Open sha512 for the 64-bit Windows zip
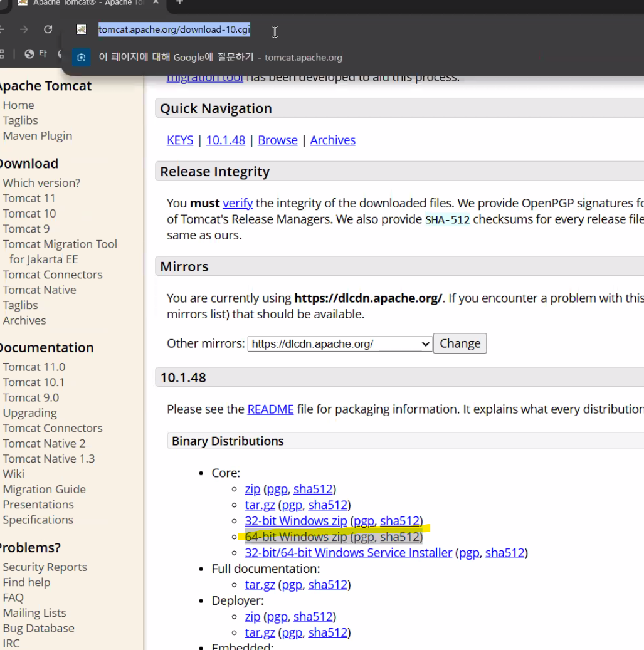Image resolution: width=644 pixels, height=650 pixels. [399, 537]
